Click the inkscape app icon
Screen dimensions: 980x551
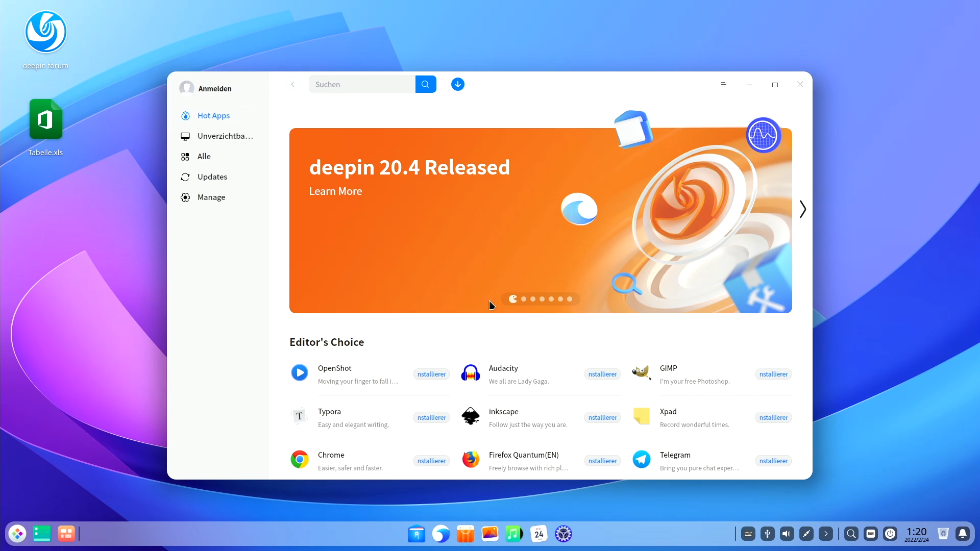click(471, 416)
